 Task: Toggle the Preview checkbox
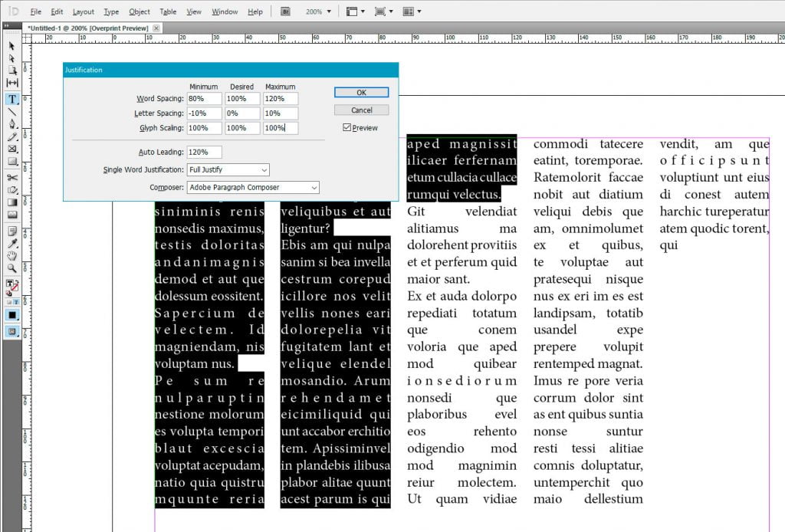pos(347,128)
